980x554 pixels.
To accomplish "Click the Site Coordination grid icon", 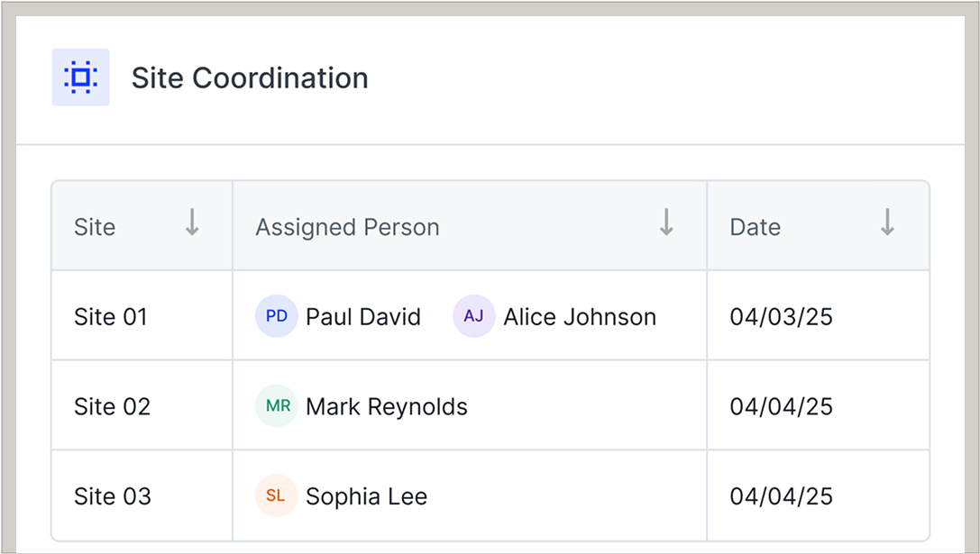I will pos(80,77).
